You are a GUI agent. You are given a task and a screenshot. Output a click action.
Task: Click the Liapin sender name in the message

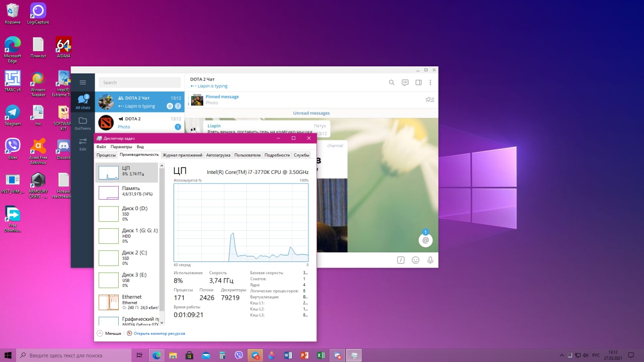click(x=214, y=126)
